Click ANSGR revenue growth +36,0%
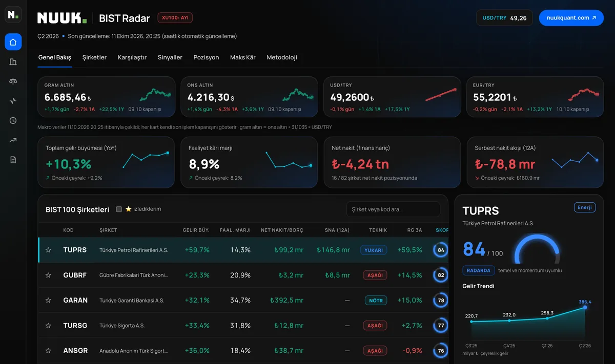The width and height of the screenshot is (615, 364). click(197, 351)
